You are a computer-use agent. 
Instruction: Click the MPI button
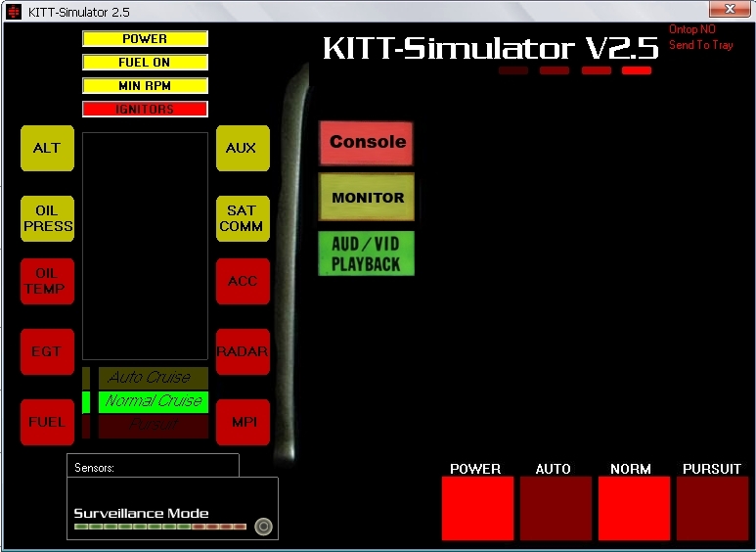[243, 422]
